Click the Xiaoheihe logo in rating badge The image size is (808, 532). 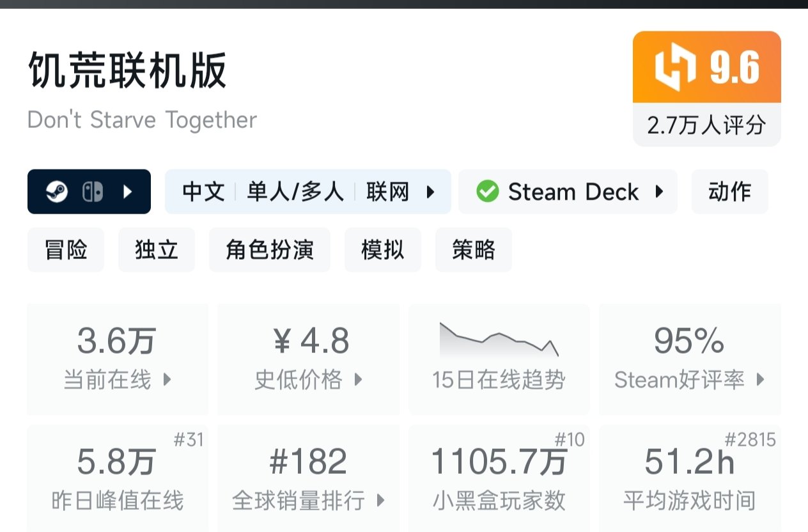tap(675, 68)
